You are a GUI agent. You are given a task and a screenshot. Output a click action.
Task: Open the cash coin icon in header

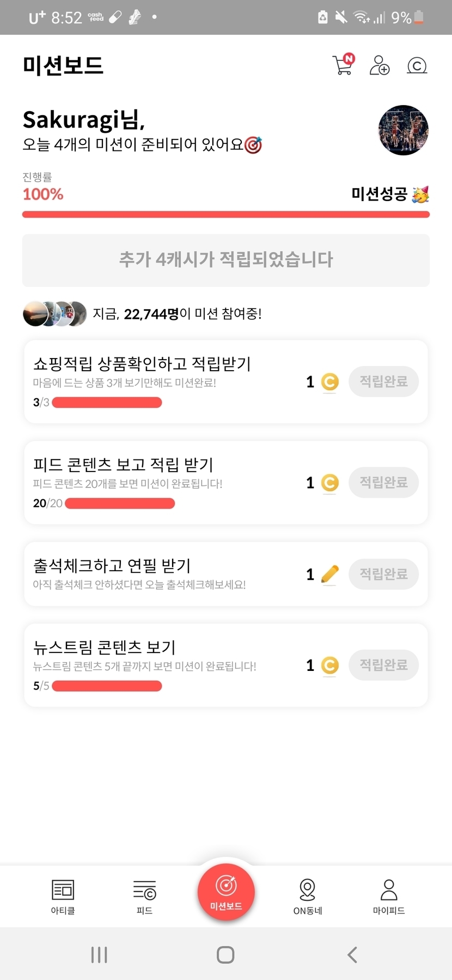pyautogui.click(x=417, y=65)
